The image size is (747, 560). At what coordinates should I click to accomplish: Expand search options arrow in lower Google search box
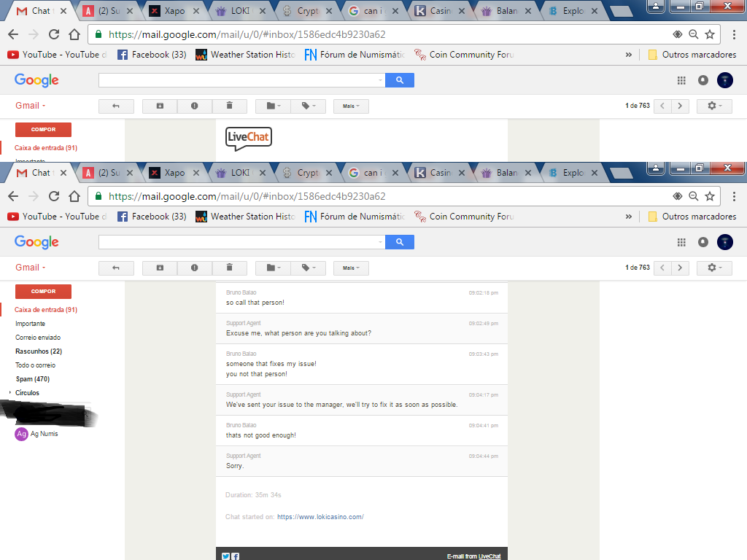380,242
